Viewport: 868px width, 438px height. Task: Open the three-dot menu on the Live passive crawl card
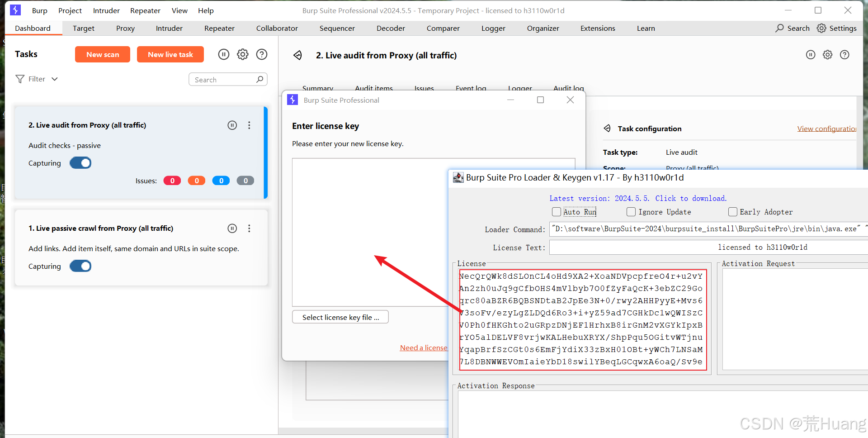coord(249,229)
